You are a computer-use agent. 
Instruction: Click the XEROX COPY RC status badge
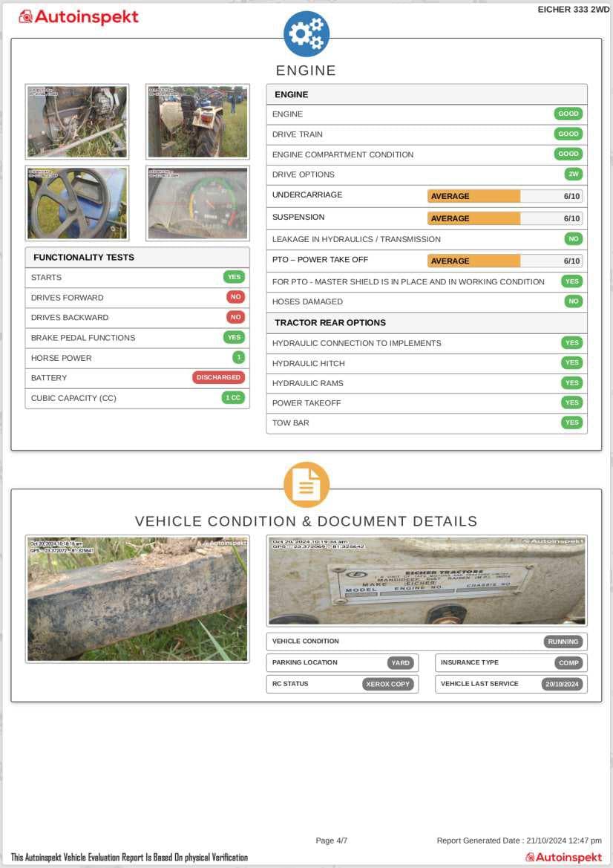click(x=388, y=684)
